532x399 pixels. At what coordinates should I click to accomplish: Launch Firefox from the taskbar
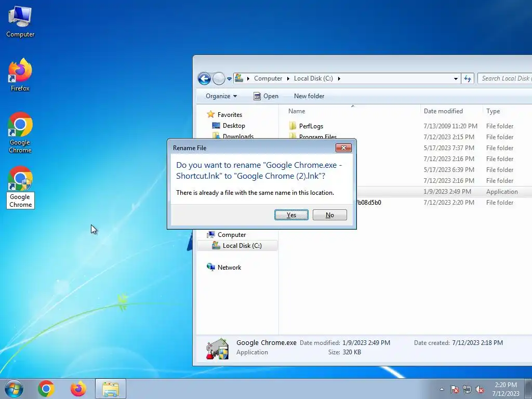(x=78, y=389)
